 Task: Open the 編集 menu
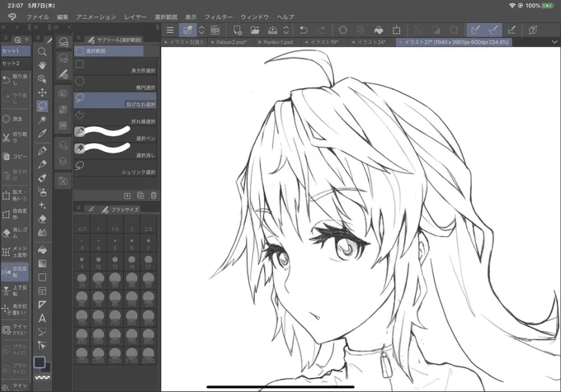(x=63, y=17)
